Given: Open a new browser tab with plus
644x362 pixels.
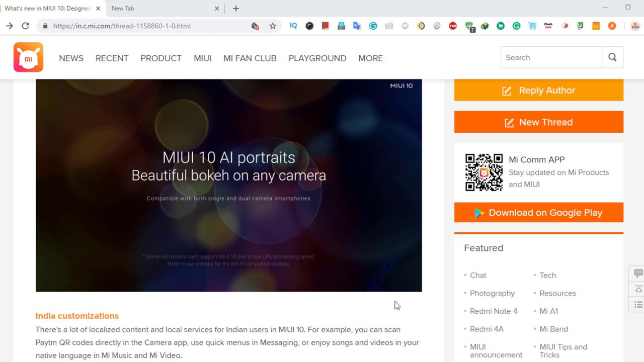Looking at the screenshot, I should tap(236, 9).
